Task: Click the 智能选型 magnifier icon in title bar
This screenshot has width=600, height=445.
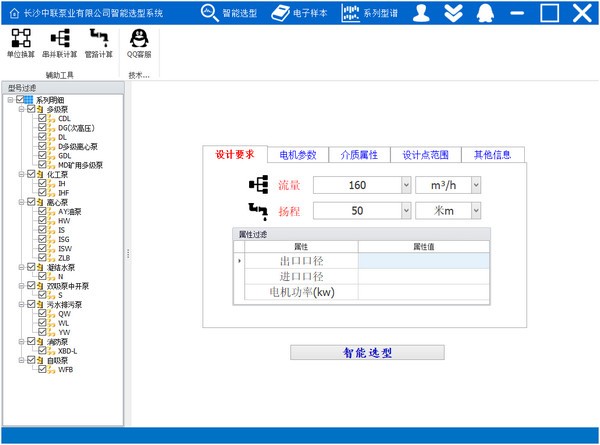Action: tap(209, 13)
